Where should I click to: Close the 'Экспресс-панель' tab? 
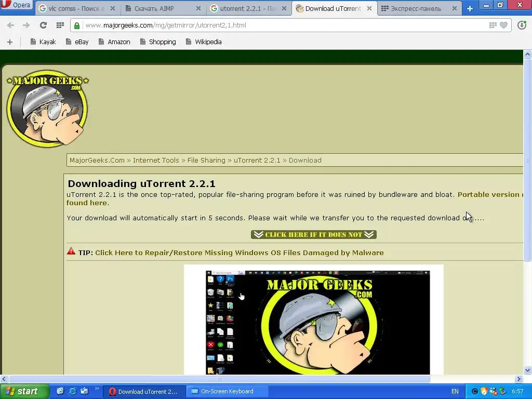[455, 8]
